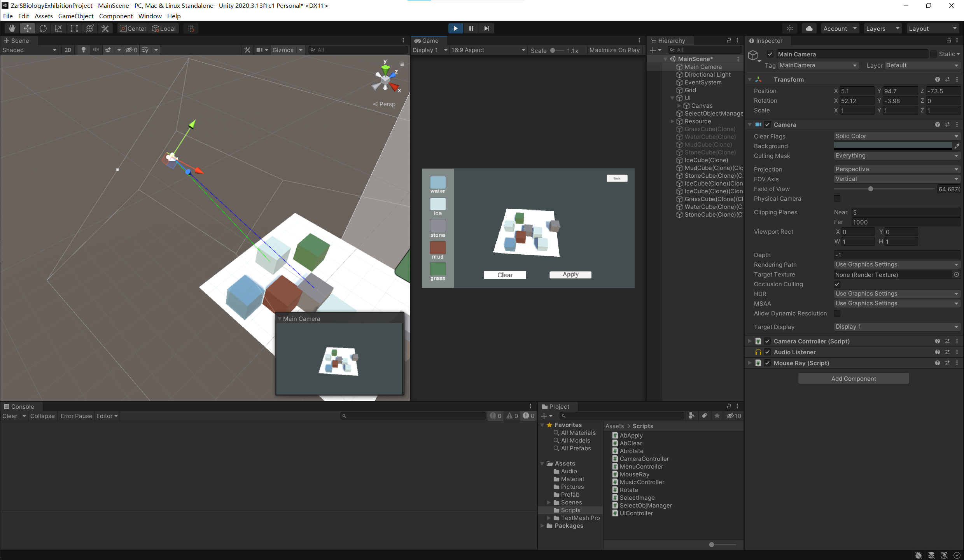Open Camera component preset icon
964x560 pixels.
coord(947,124)
